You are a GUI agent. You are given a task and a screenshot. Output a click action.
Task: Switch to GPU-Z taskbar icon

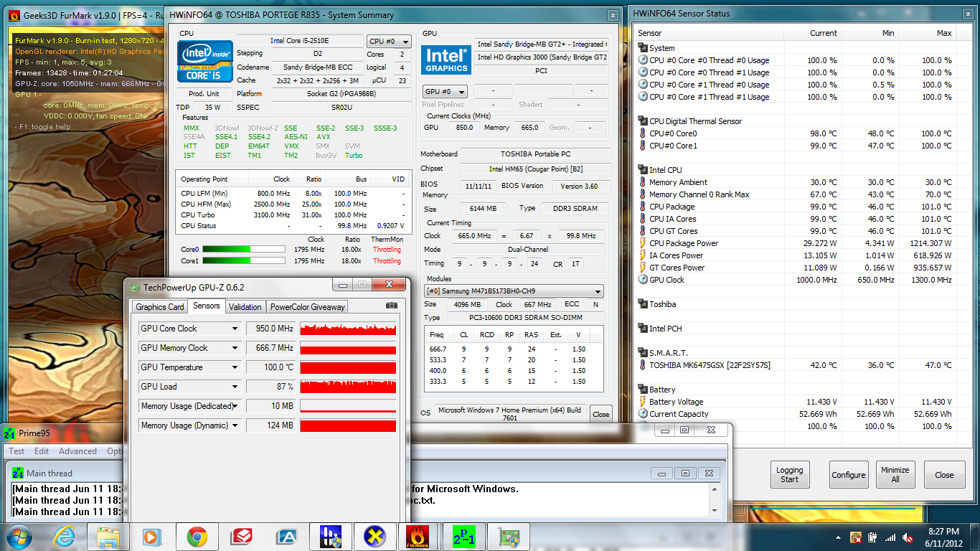509,536
